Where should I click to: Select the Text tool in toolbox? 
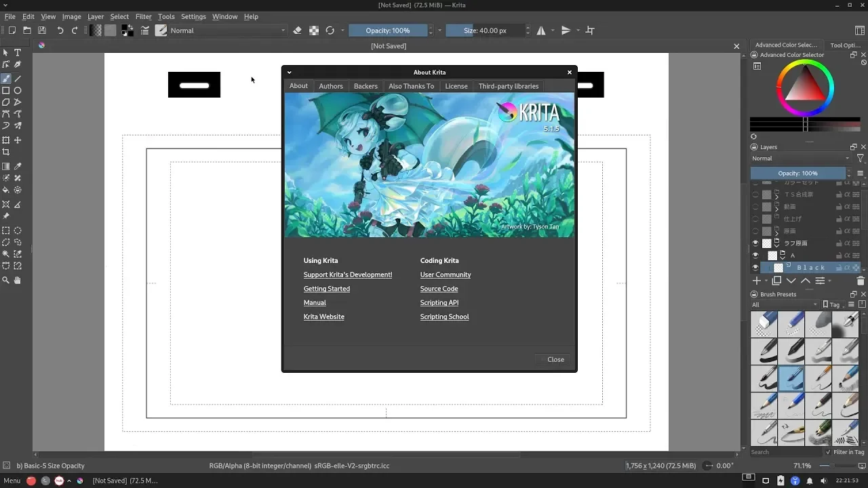(18, 52)
